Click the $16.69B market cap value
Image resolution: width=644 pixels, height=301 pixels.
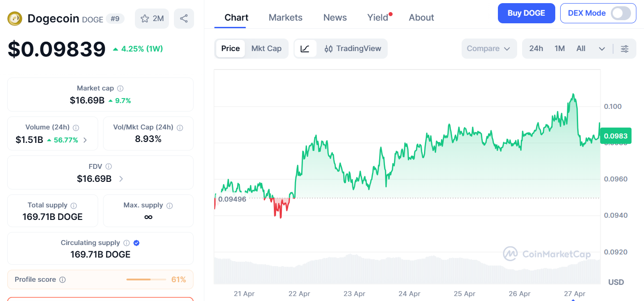87,100
